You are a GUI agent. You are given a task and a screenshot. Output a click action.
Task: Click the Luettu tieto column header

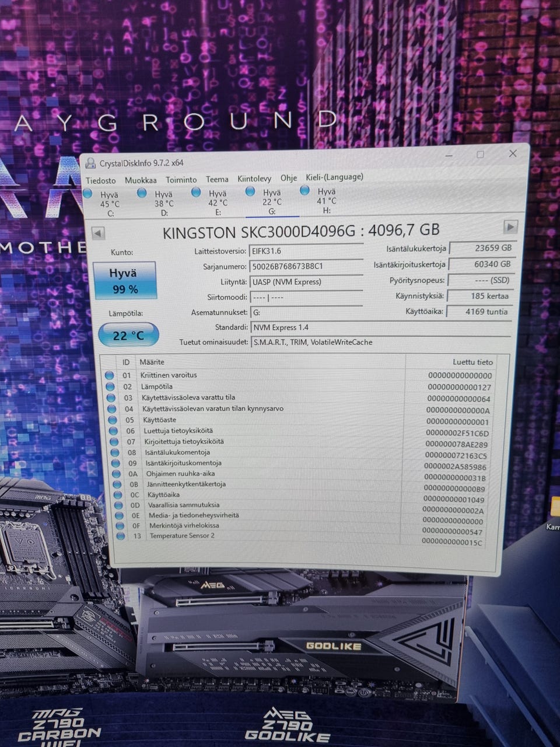tap(473, 362)
